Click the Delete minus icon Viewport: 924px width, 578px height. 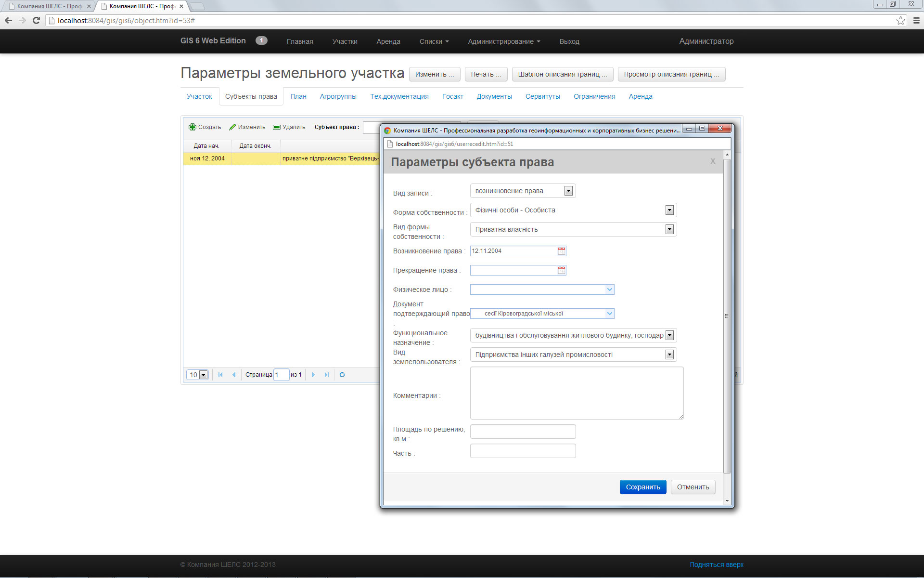[x=277, y=127]
